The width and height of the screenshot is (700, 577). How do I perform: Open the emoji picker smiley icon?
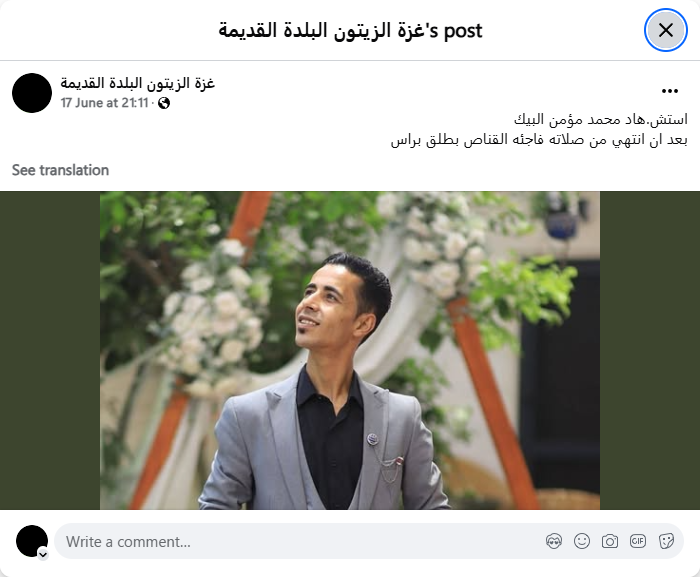click(x=582, y=541)
